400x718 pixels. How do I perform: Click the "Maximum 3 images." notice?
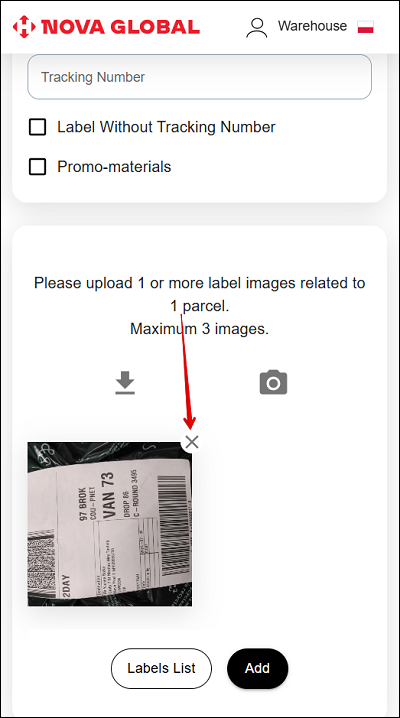pos(200,329)
